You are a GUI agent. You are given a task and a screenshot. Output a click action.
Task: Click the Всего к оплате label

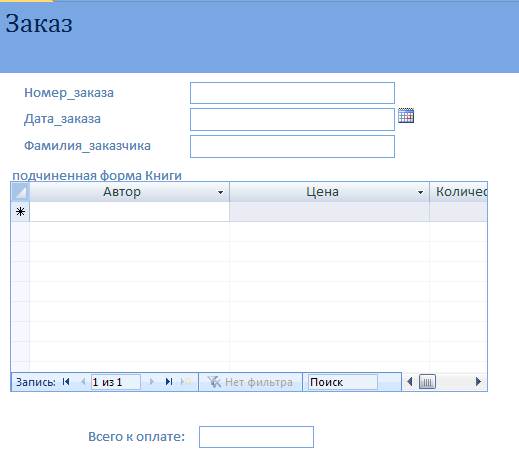pyautogui.click(x=136, y=436)
